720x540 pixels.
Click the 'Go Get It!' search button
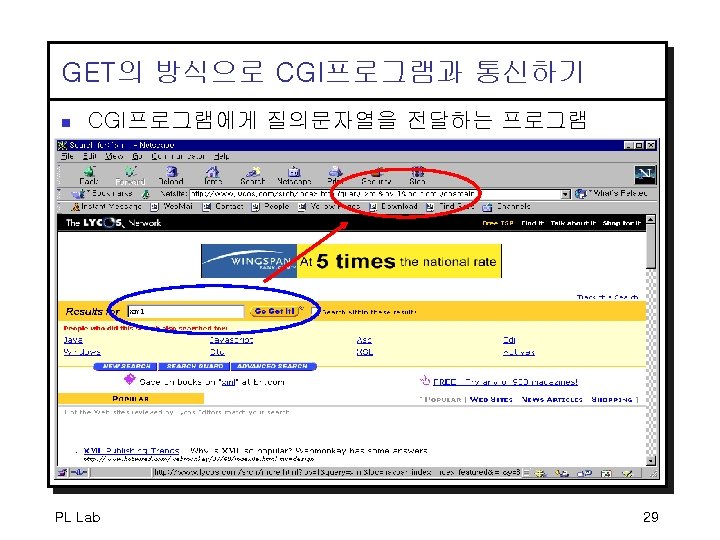click(276, 311)
